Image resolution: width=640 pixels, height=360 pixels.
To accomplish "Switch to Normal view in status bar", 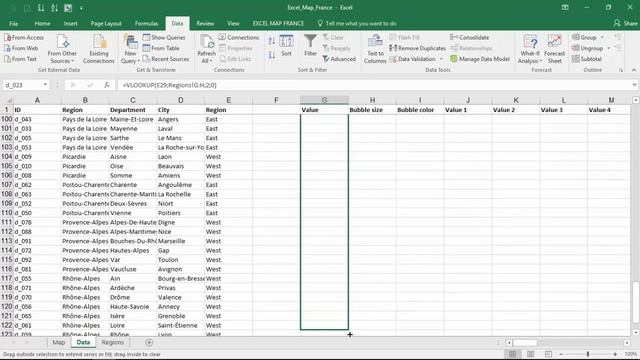I will (x=512, y=354).
